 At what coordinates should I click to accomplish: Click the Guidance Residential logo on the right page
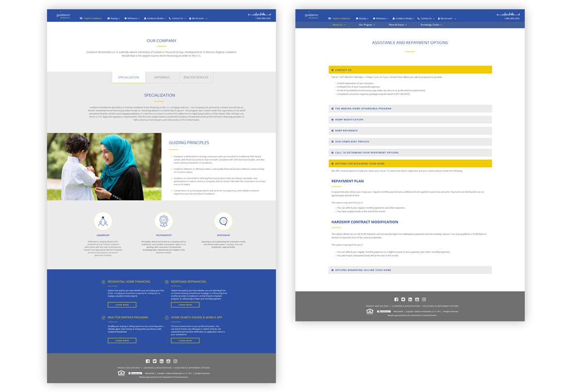pyautogui.click(x=312, y=15)
